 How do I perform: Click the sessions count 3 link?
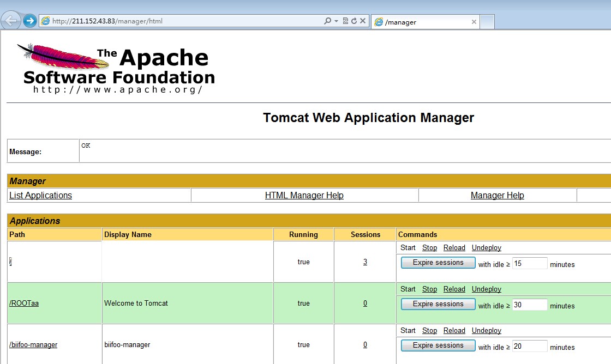pyautogui.click(x=365, y=262)
